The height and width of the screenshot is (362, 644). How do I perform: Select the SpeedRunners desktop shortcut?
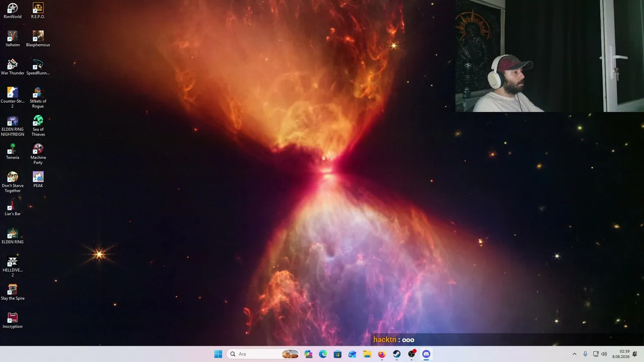[x=38, y=67]
